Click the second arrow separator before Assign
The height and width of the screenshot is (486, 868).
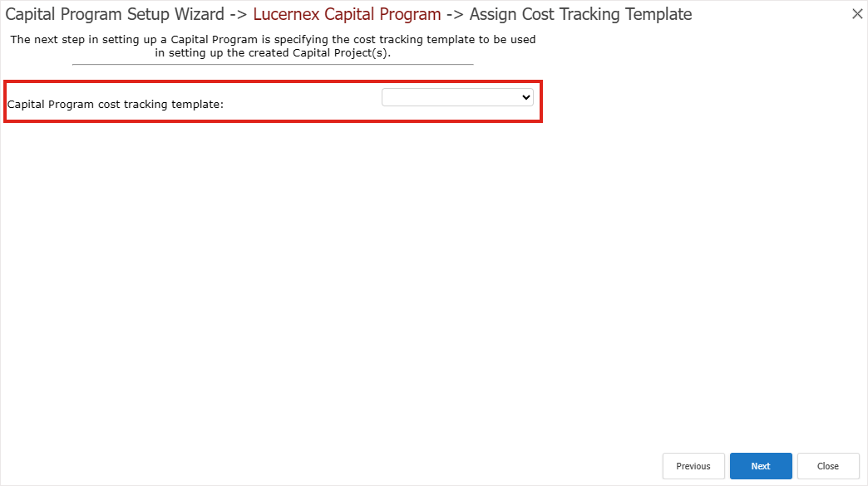(455, 14)
